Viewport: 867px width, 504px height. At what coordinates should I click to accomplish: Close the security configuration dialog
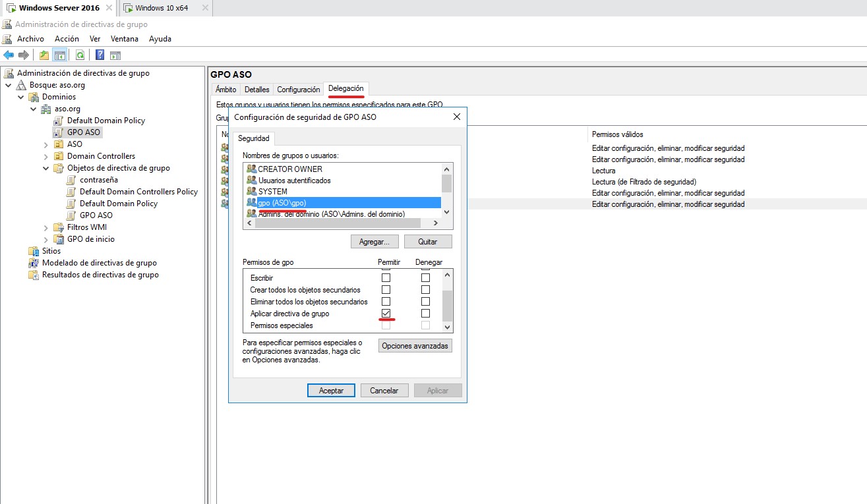point(457,117)
